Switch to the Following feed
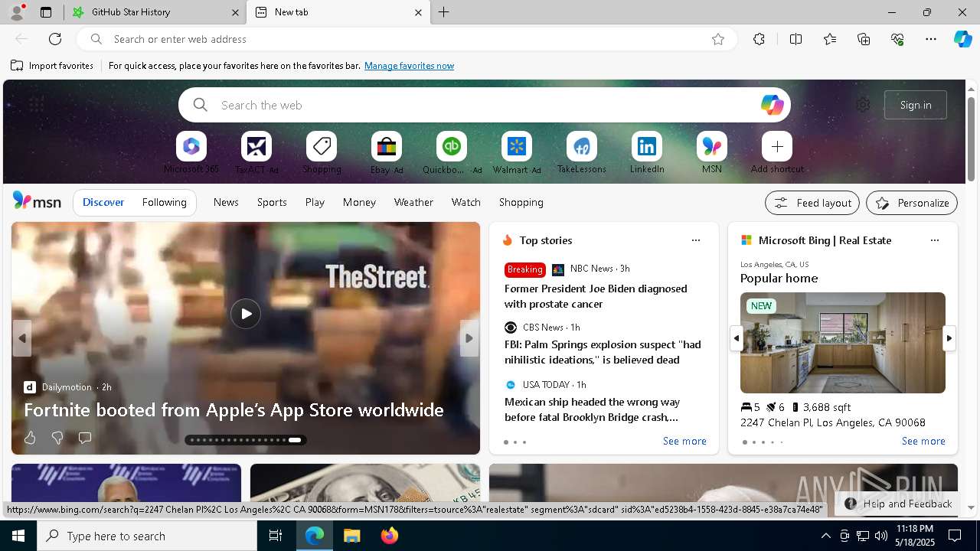This screenshot has width=980, height=551. (165, 203)
